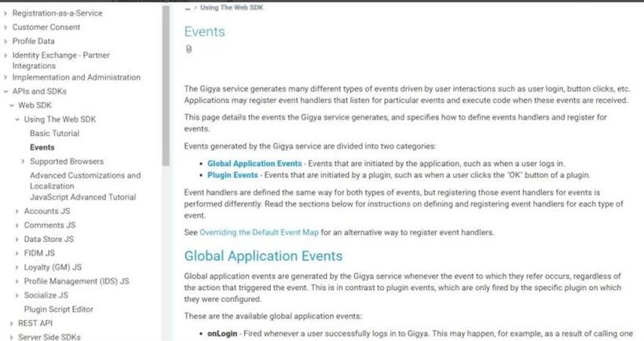Open the Plugin Script Editor page

point(59,309)
